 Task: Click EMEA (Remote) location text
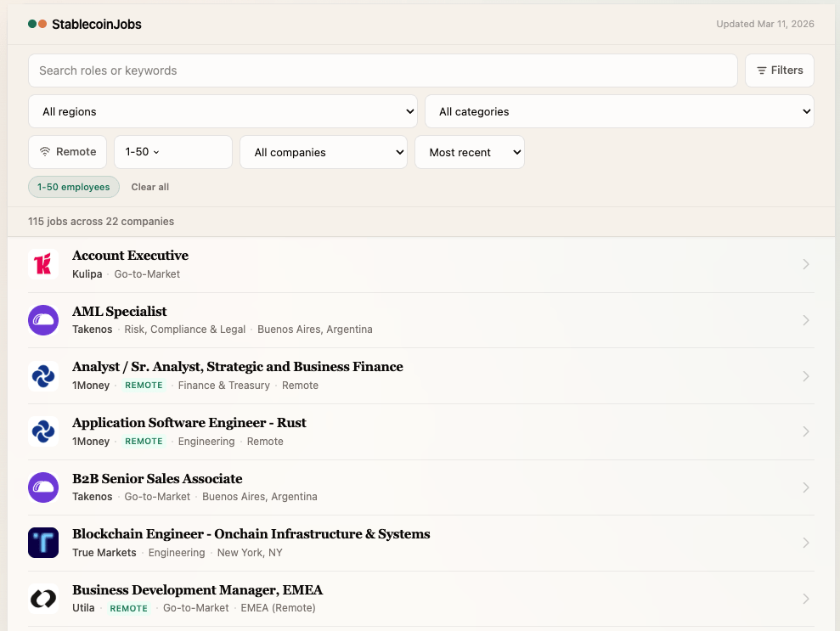coord(278,608)
